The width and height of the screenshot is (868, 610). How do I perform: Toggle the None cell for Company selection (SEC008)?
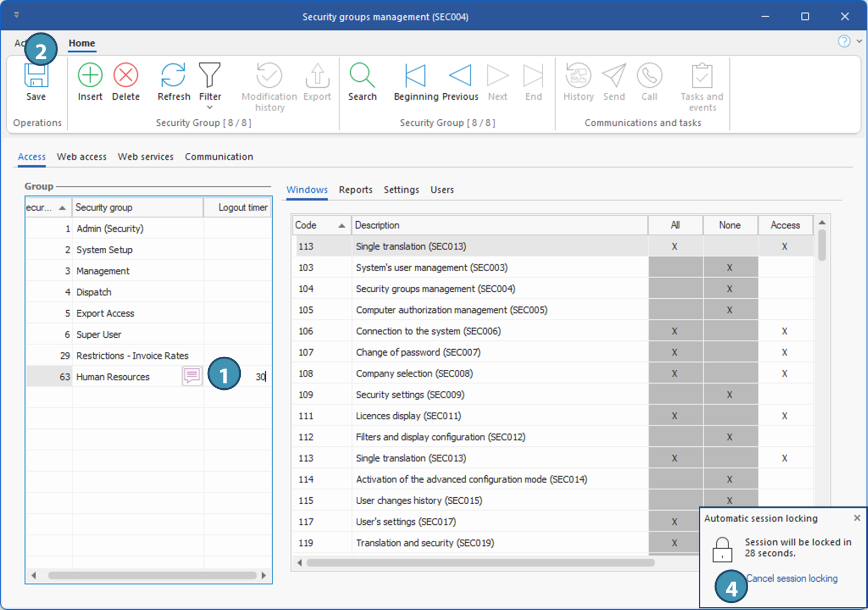tap(730, 374)
